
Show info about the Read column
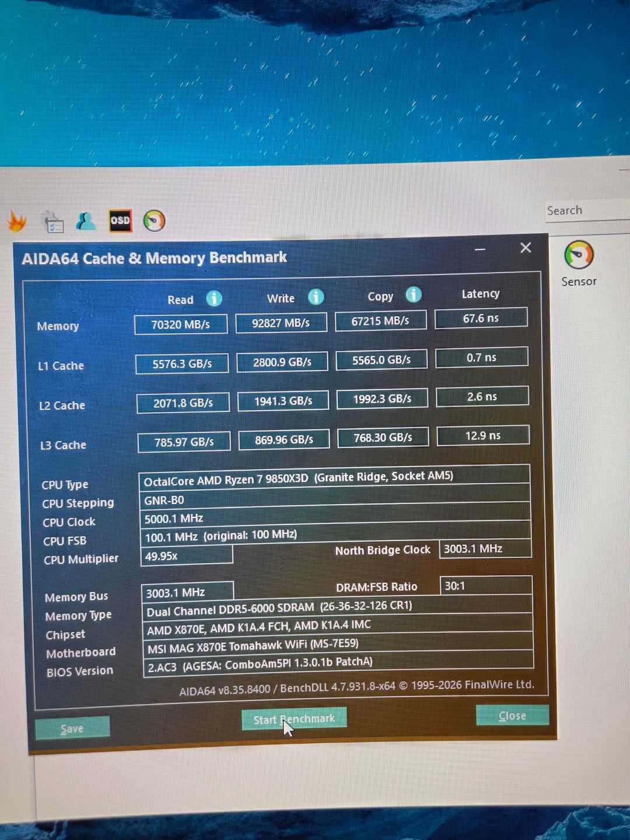pos(214,299)
